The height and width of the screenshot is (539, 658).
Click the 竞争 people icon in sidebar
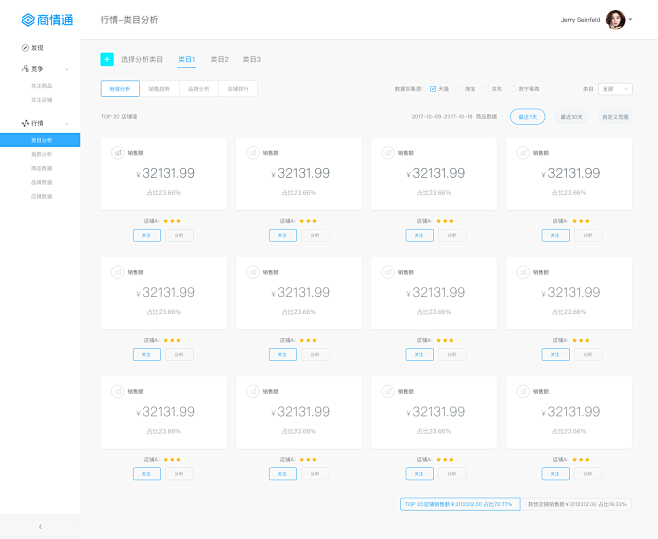tap(25, 69)
